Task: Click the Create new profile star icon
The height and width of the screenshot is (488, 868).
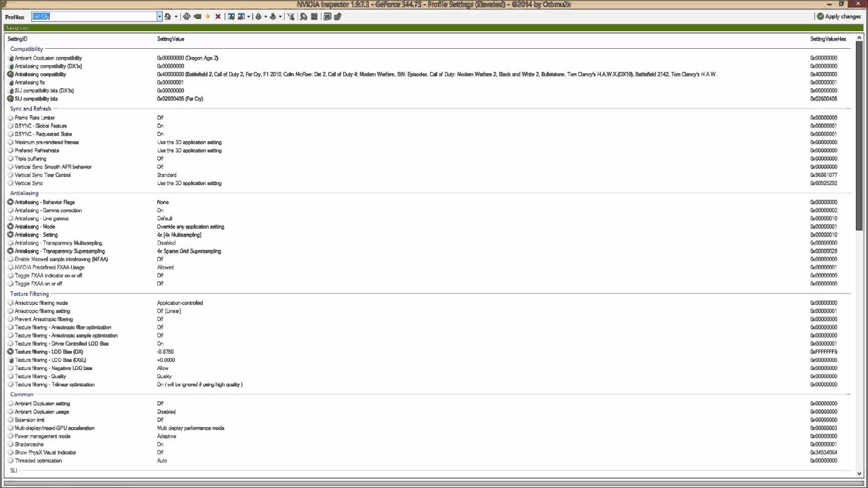Action: (208, 16)
